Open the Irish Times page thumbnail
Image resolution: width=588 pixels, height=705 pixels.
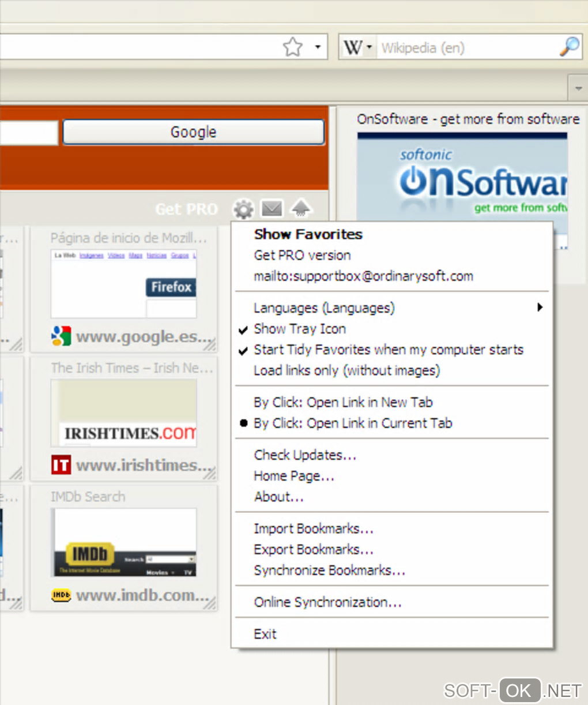pyautogui.click(x=124, y=413)
